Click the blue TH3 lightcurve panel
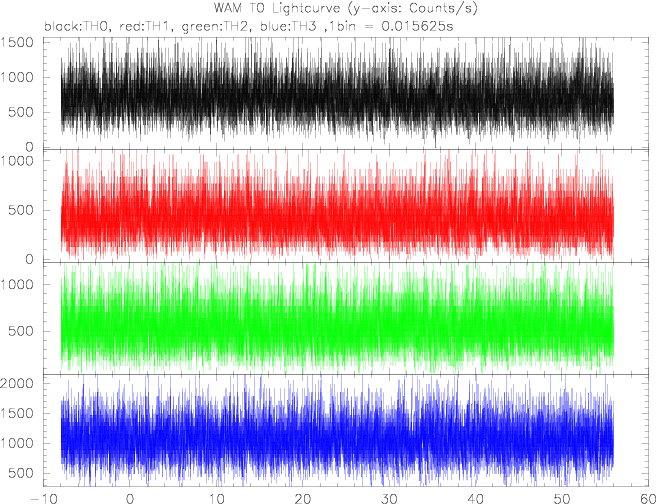Screen dimensions: 657x504 346,431
